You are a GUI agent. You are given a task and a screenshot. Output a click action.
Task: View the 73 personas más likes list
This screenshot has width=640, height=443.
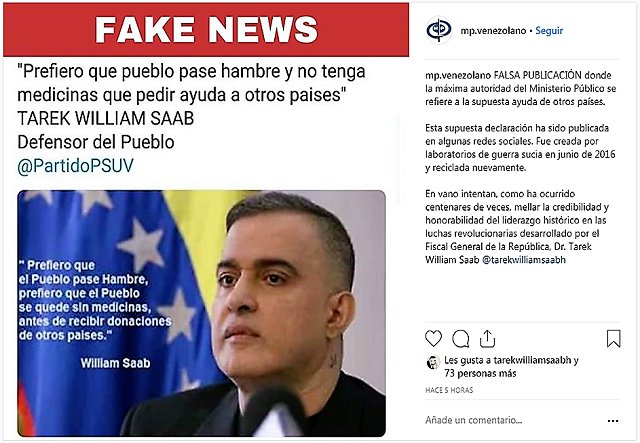480,373
